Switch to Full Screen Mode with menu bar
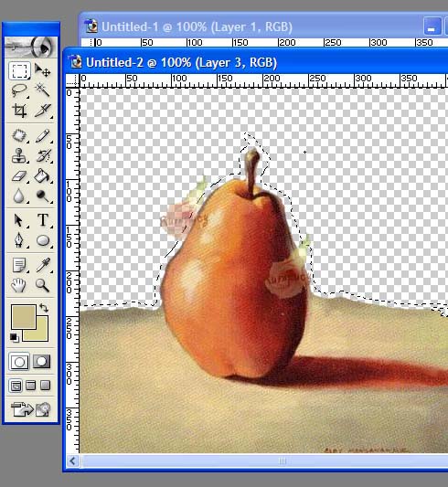Image resolution: width=448 pixels, height=487 pixels. click(30, 386)
